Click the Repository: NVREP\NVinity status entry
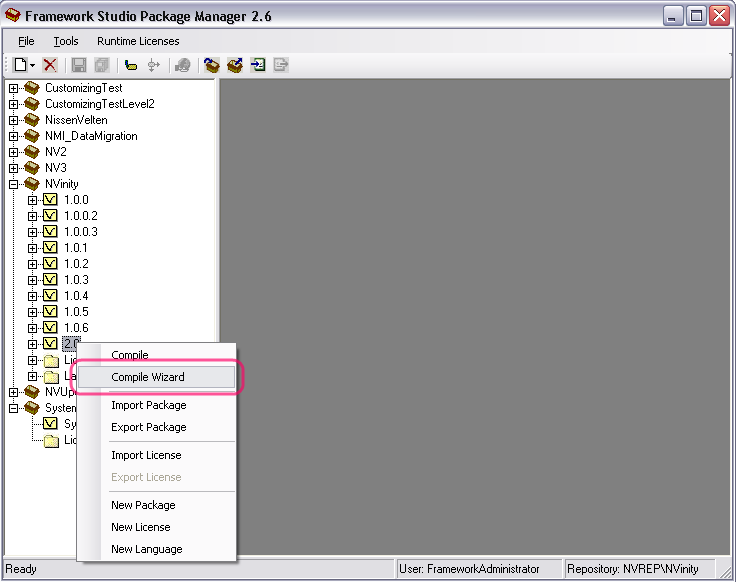The height and width of the screenshot is (582, 736). tap(639, 569)
